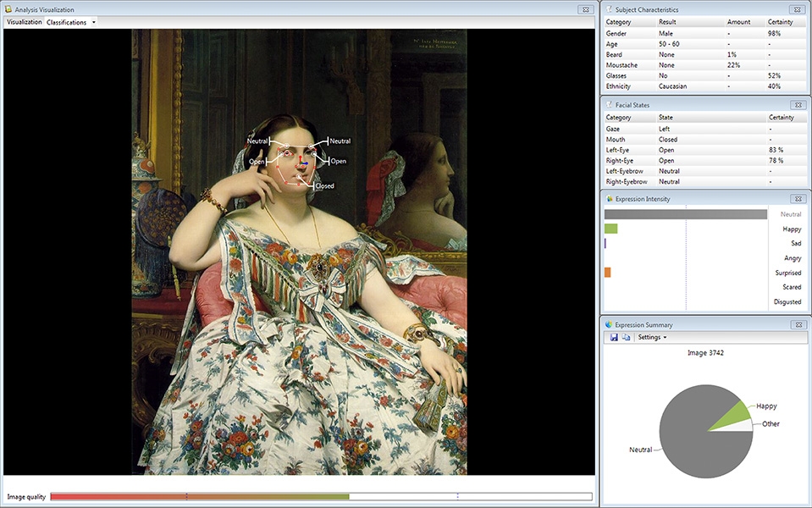Select the Left-Eye row
The height and width of the screenshot is (508, 812).
click(705, 150)
